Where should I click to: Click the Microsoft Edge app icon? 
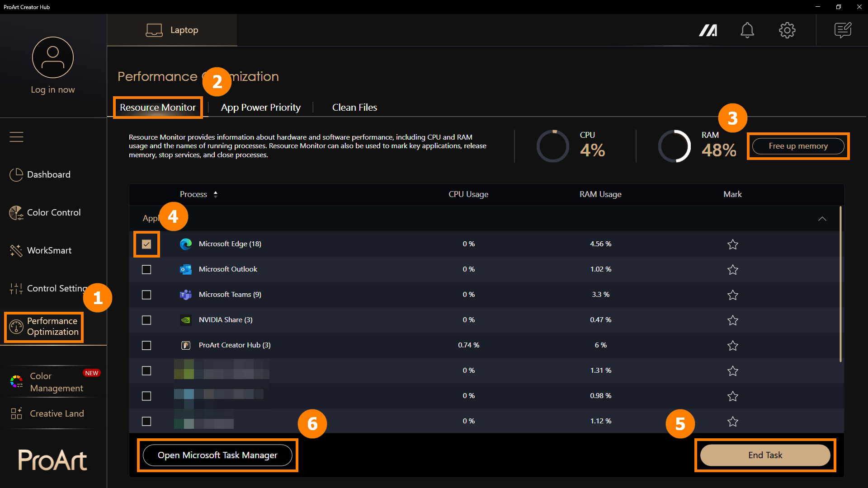pyautogui.click(x=186, y=244)
